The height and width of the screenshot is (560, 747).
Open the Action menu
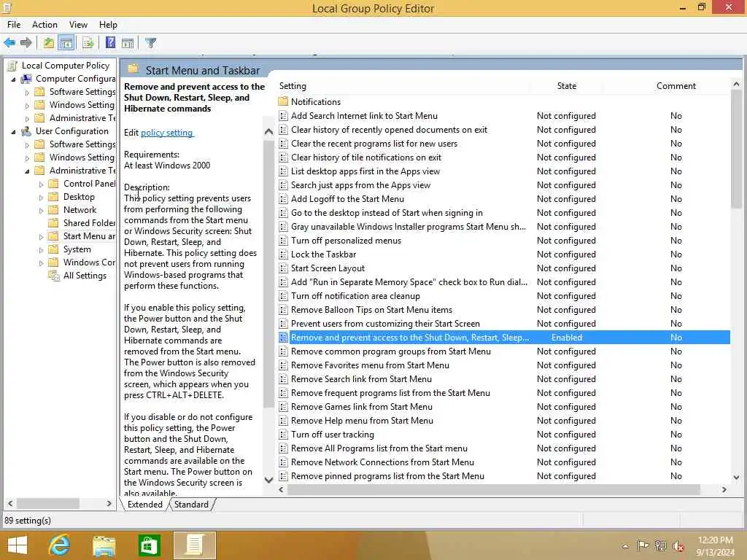pos(44,25)
